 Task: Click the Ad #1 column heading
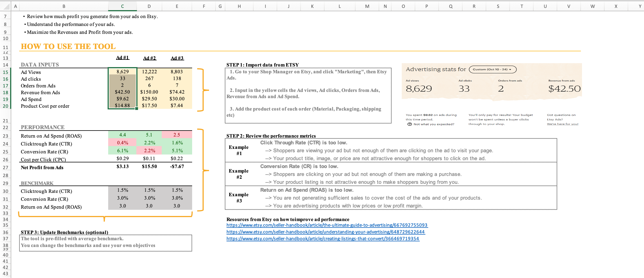click(x=123, y=58)
